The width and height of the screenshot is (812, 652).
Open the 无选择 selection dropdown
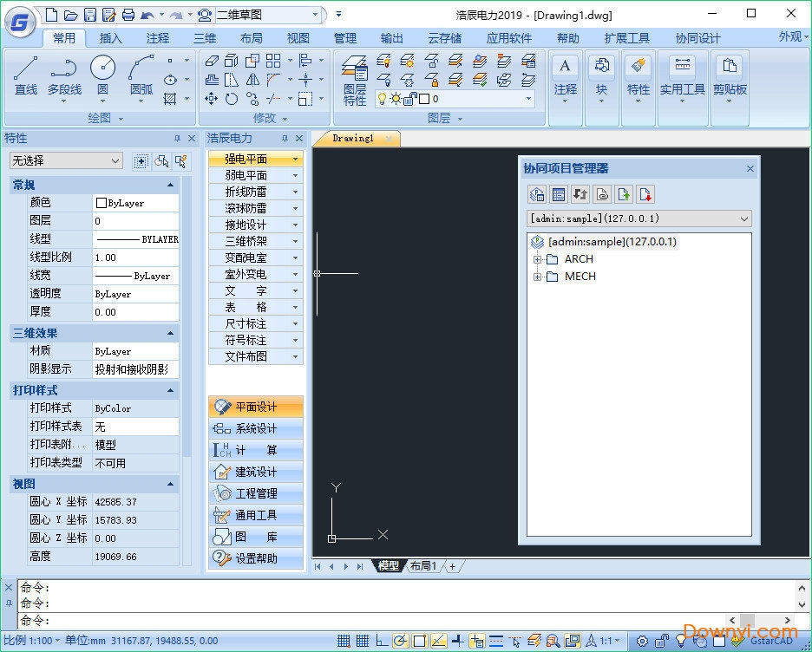tap(66, 160)
